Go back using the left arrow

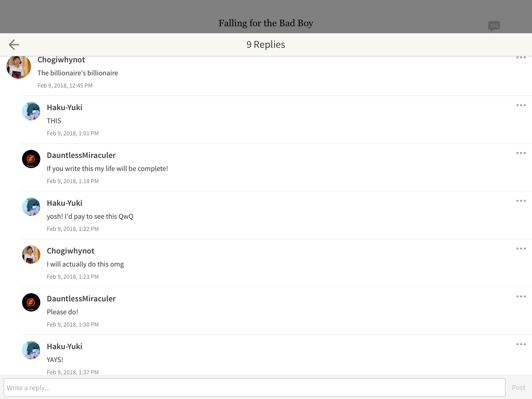click(14, 45)
